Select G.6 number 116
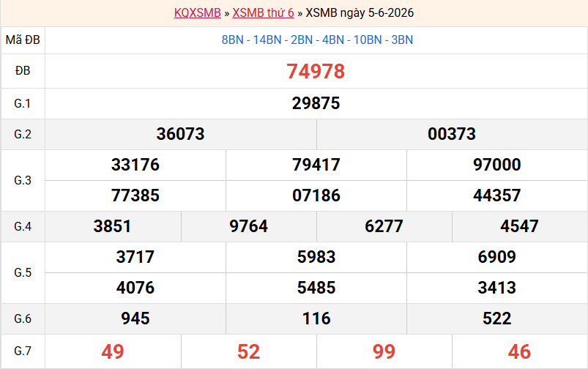 pos(316,318)
